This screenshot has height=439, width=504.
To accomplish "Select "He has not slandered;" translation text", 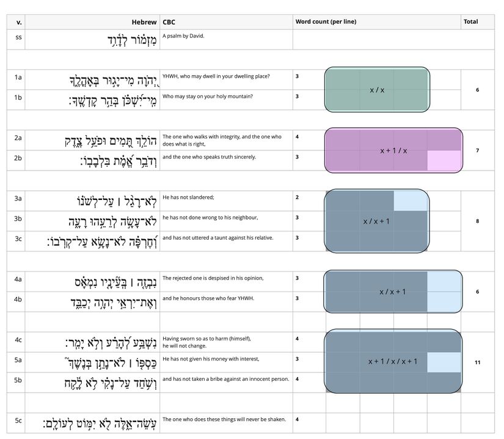I will point(188,197).
